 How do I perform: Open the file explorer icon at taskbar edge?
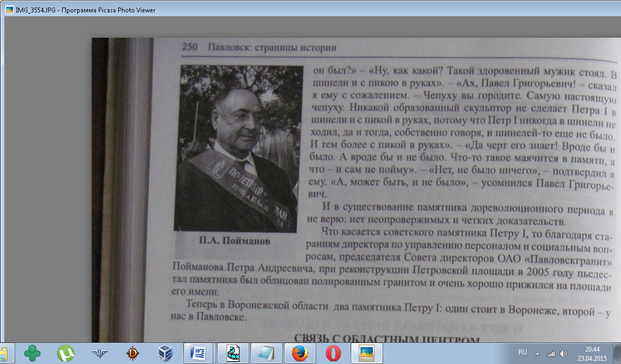[4, 353]
